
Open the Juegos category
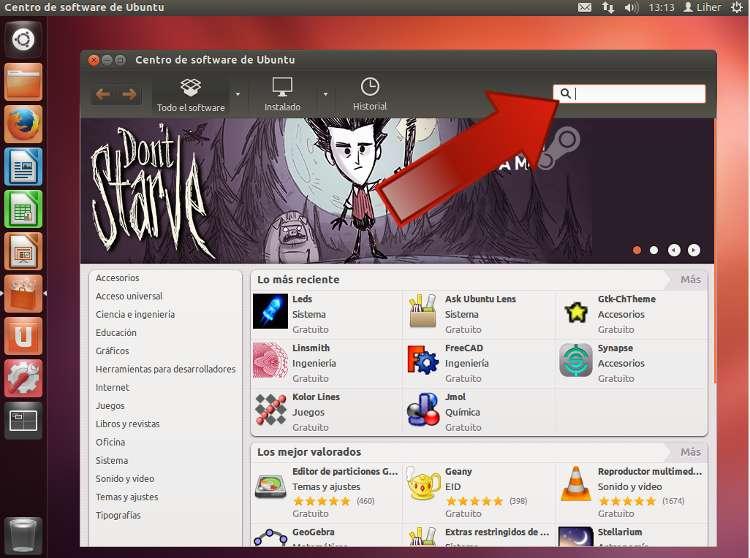click(x=110, y=405)
